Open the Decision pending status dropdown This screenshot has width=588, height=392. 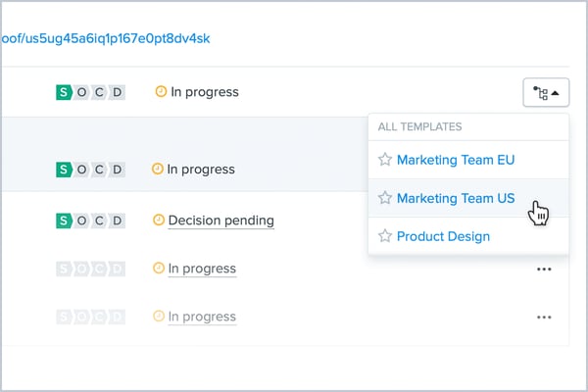[220, 220]
